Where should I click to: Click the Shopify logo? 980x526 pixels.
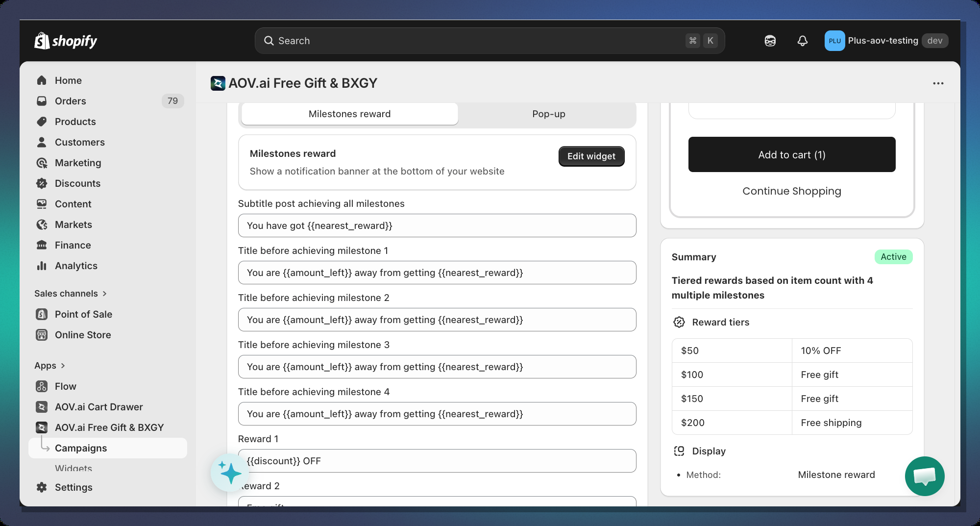[x=66, y=41]
